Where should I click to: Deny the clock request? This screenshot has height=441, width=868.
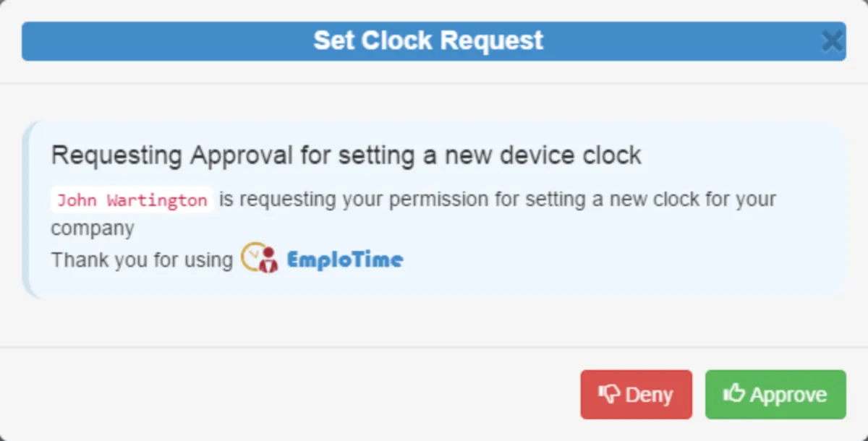[636, 395]
